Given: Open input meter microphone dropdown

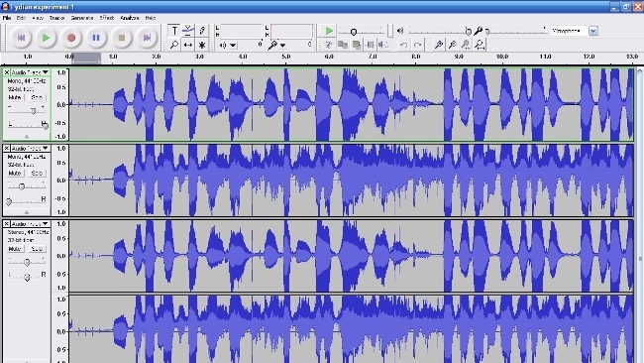Looking at the screenshot, I should coord(282,46).
